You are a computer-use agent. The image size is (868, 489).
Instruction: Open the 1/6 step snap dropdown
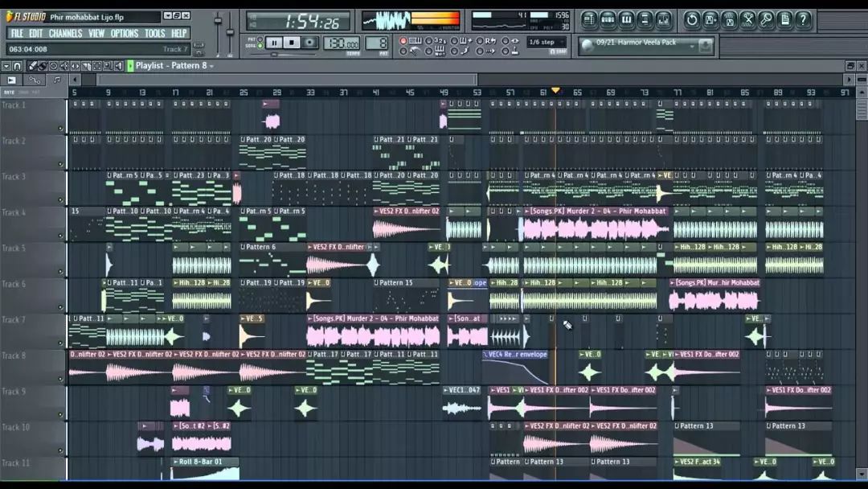click(x=547, y=43)
